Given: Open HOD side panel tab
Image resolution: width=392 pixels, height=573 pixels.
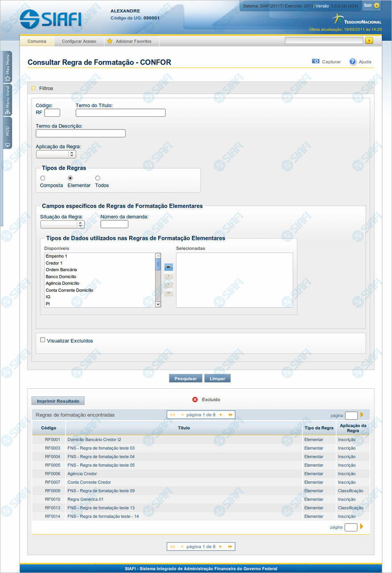Looking at the screenshot, I should point(8,134).
